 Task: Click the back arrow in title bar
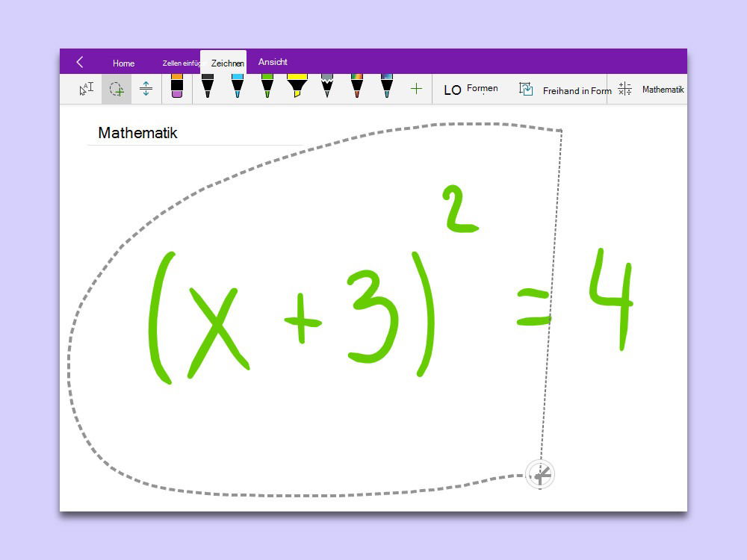(x=80, y=63)
